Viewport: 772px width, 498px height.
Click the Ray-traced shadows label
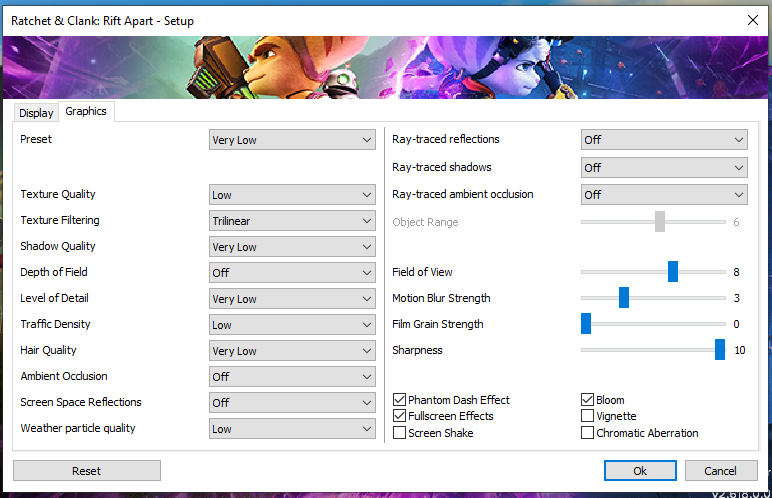[442, 167]
